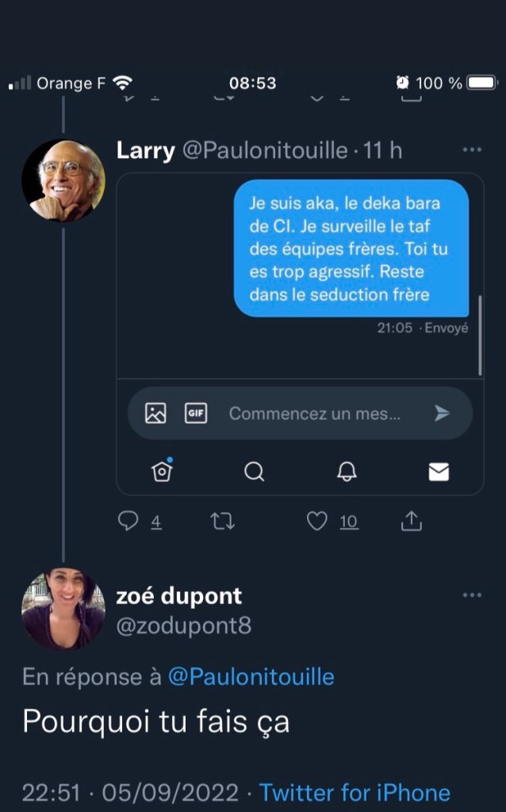Tap the @Paulonitouille mention link
This screenshot has width=506, height=812.
point(251,677)
